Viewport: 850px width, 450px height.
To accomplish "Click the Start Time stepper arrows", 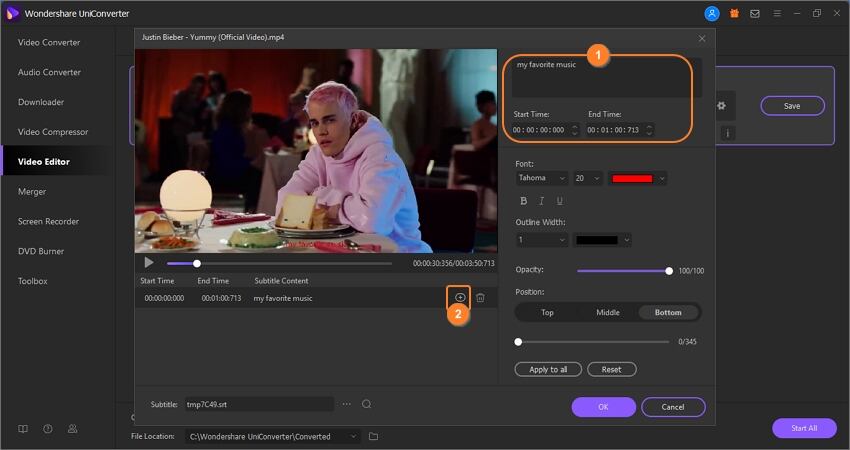I will (x=575, y=130).
